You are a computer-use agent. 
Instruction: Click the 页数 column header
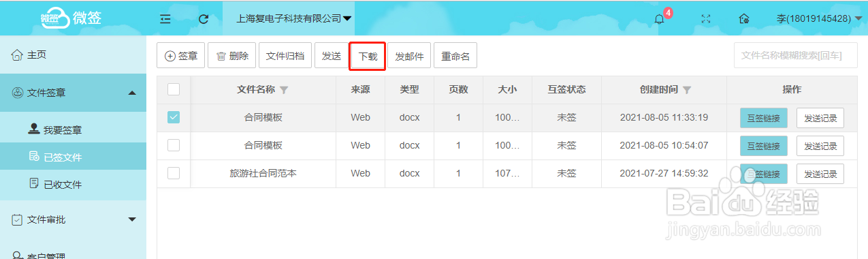(x=458, y=89)
